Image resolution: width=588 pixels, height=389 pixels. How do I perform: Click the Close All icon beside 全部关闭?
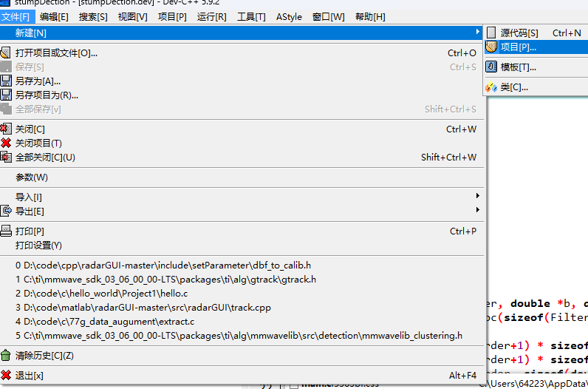click(x=6, y=157)
